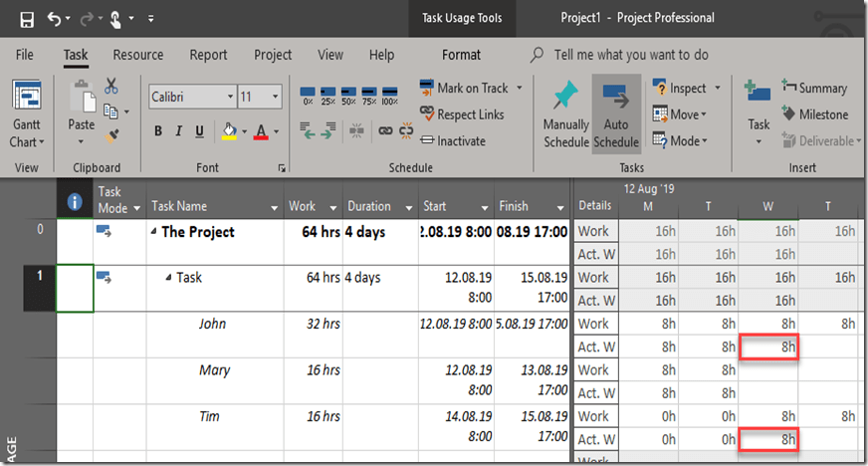Switch to Manually Schedule mode
The width and height of the screenshot is (868, 466).
click(x=565, y=115)
